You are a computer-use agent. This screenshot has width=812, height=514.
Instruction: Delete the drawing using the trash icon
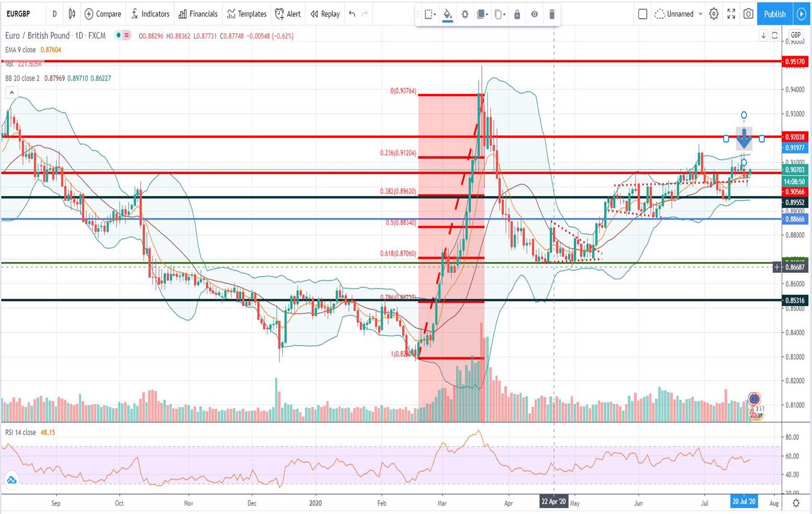(x=552, y=15)
